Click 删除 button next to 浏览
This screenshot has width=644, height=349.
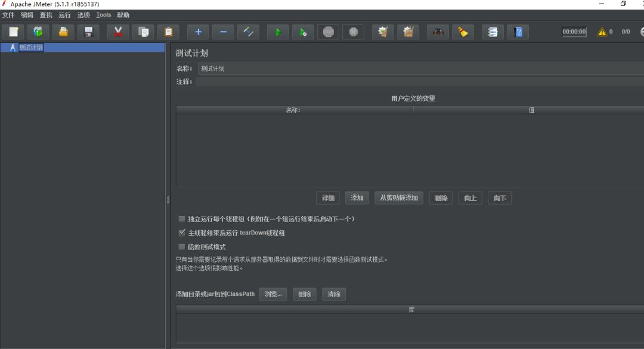point(304,294)
